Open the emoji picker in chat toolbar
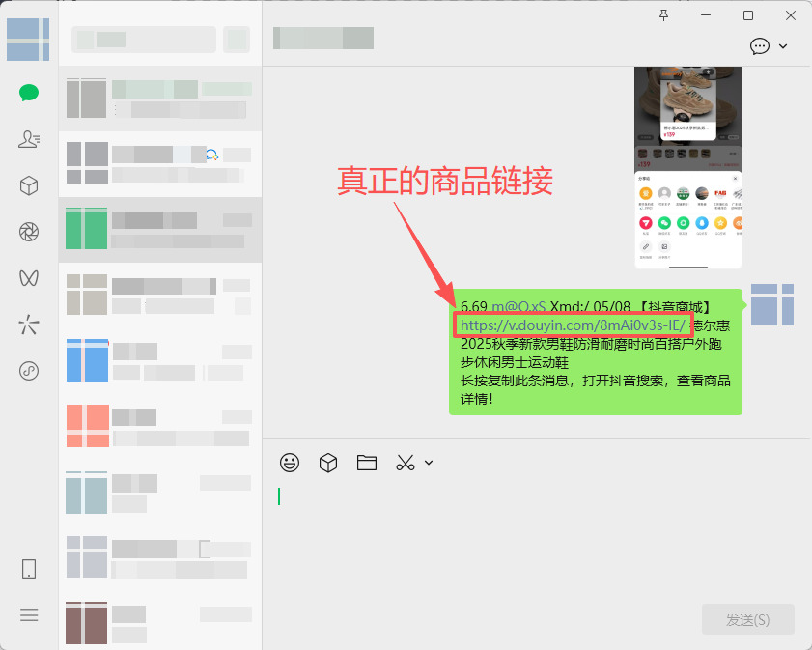 (290, 462)
